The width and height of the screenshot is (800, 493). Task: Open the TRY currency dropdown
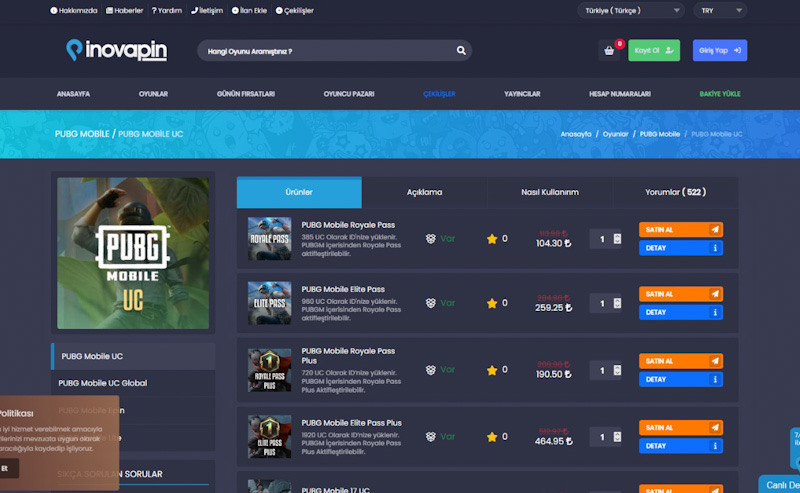(x=720, y=10)
